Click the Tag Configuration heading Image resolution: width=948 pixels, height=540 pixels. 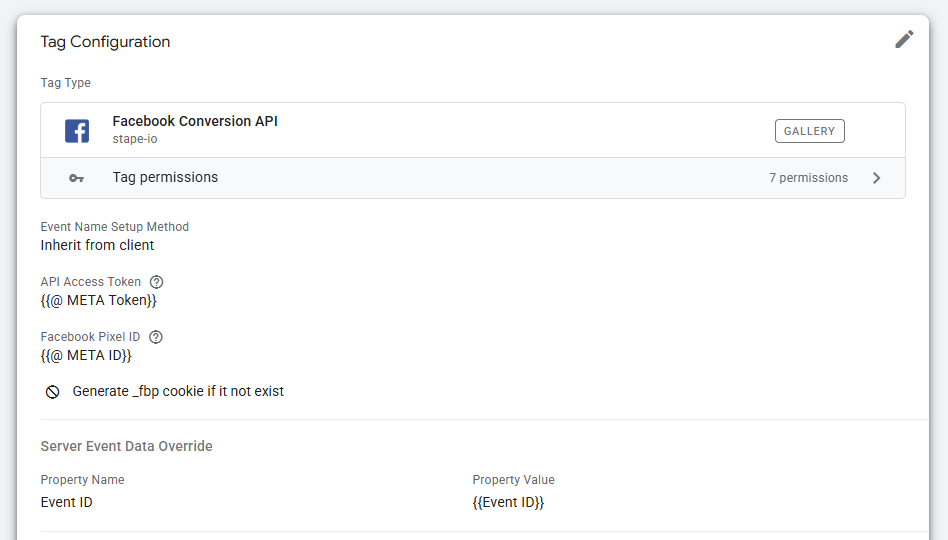point(105,42)
